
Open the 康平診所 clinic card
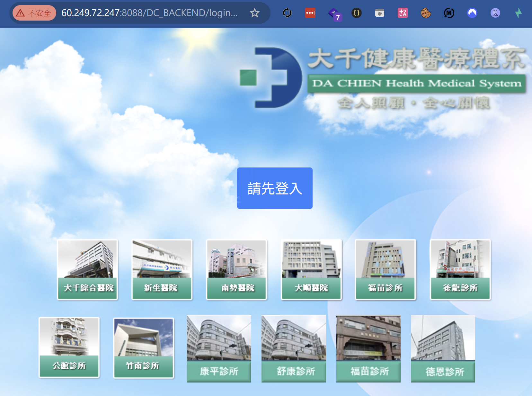click(x=219, y=349)
